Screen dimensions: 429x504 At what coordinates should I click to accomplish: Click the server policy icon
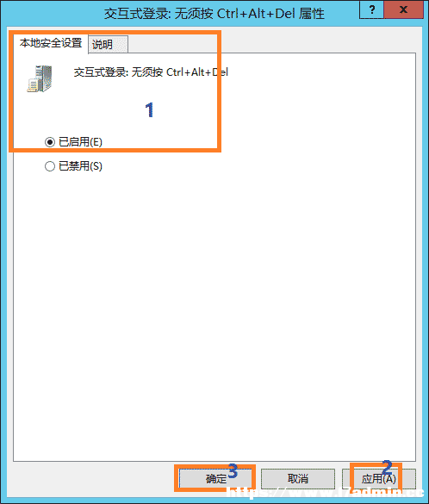click(x=40, y=78)
